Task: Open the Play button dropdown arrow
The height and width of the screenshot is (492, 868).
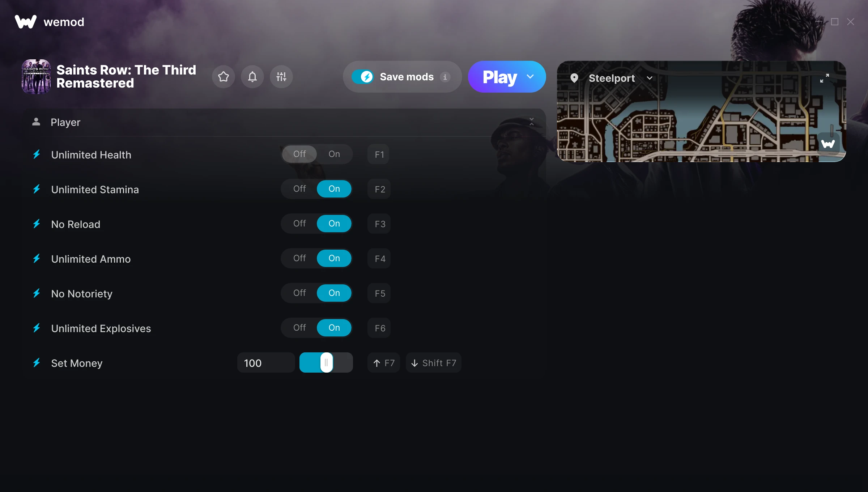Action: pos(530,77)
